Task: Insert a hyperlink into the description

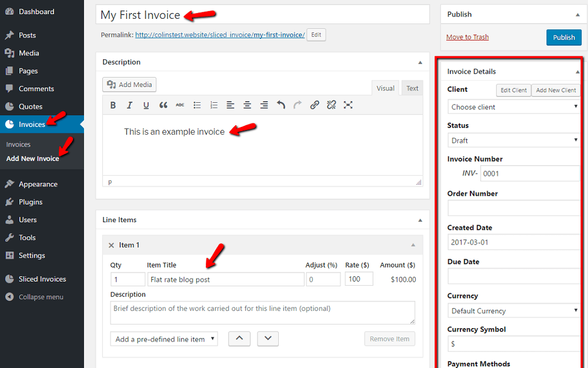Action: click(x=314, y=105)
